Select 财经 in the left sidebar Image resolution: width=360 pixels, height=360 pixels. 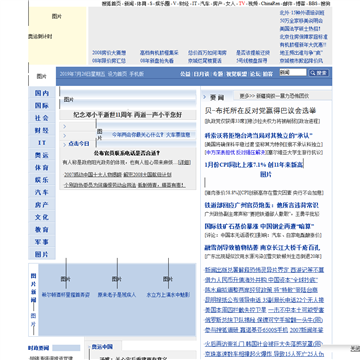point(42,130)
